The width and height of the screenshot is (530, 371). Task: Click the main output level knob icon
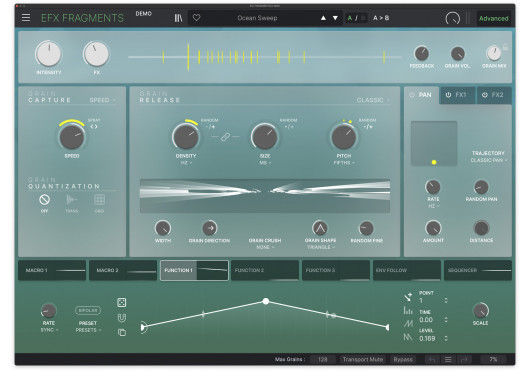tap(453, 18)
